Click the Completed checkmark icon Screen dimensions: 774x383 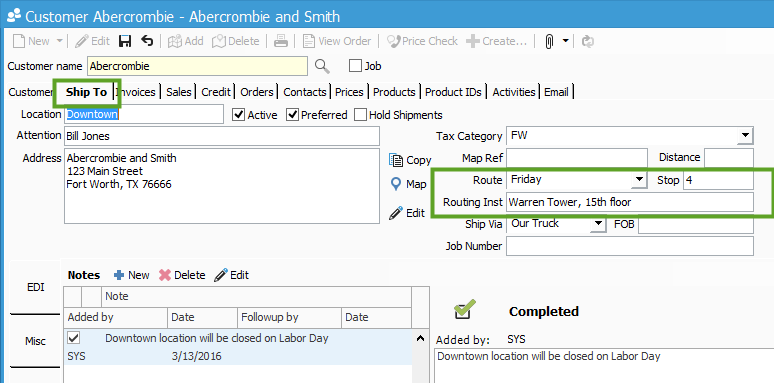[x=465, y=310]
